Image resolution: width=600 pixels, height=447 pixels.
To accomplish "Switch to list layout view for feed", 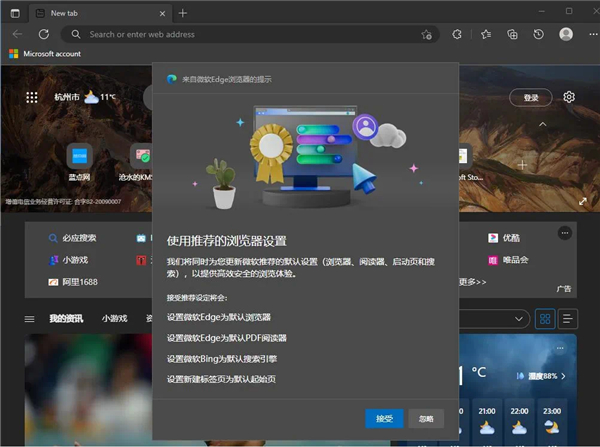I will 569,318.
